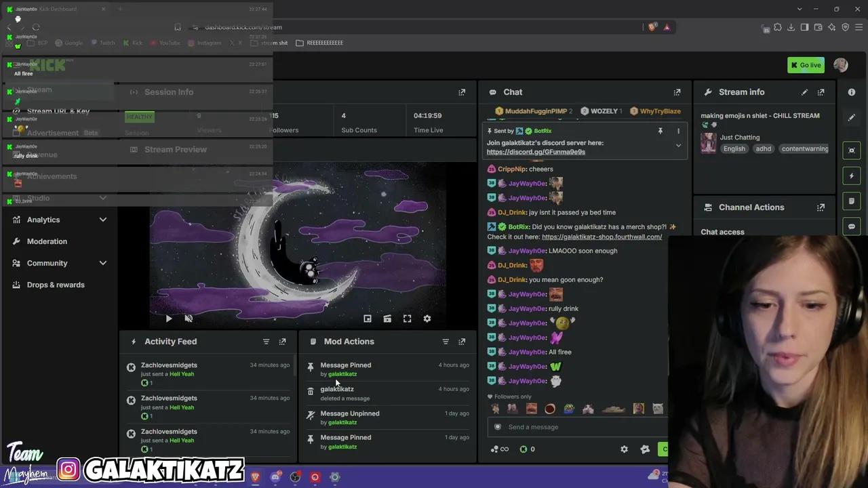Play the stream preview
Image resolution: width=868 pixels, height=488 pixels.
pos(169,319)
